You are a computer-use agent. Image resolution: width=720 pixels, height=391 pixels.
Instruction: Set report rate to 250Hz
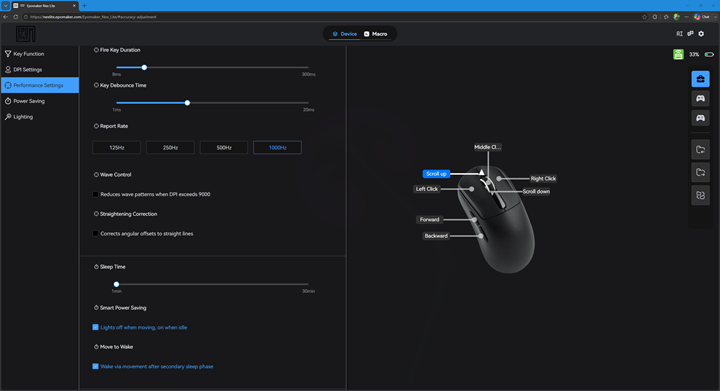(170, 147)
